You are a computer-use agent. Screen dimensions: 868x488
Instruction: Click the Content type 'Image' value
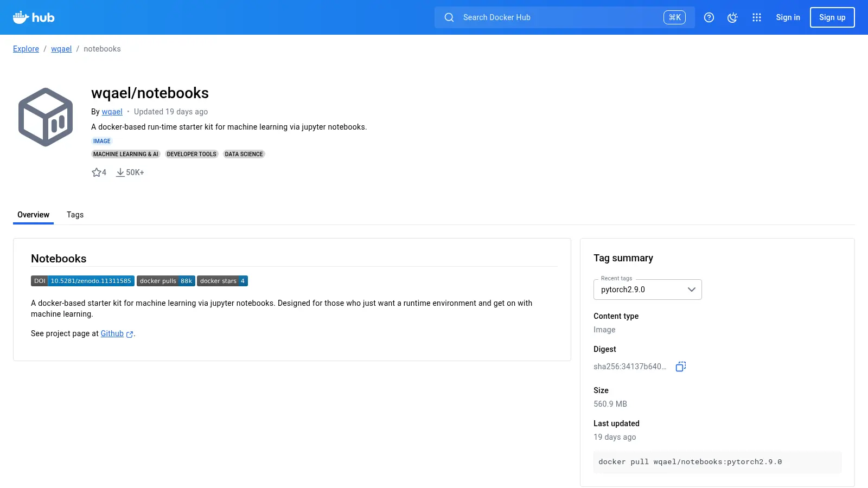pos(604,330)
